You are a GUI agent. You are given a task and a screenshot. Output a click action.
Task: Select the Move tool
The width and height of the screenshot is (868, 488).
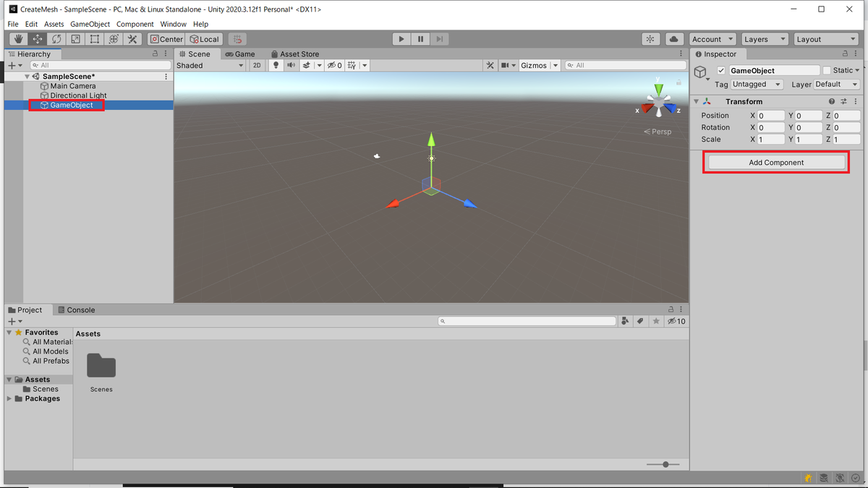tap(38, 39)
